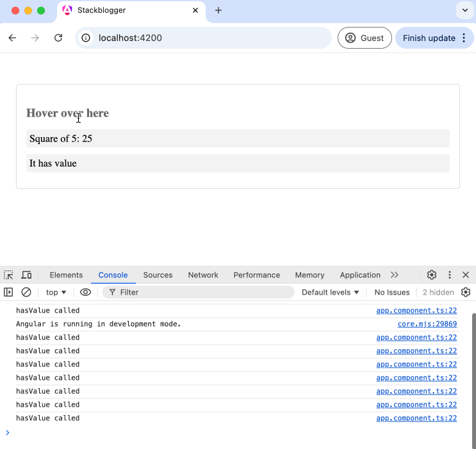This screenshot has width=476, height=449.
Task: Toggle device toolbar in DevTools
Action: pyautogui.click(x=26, y=275)
